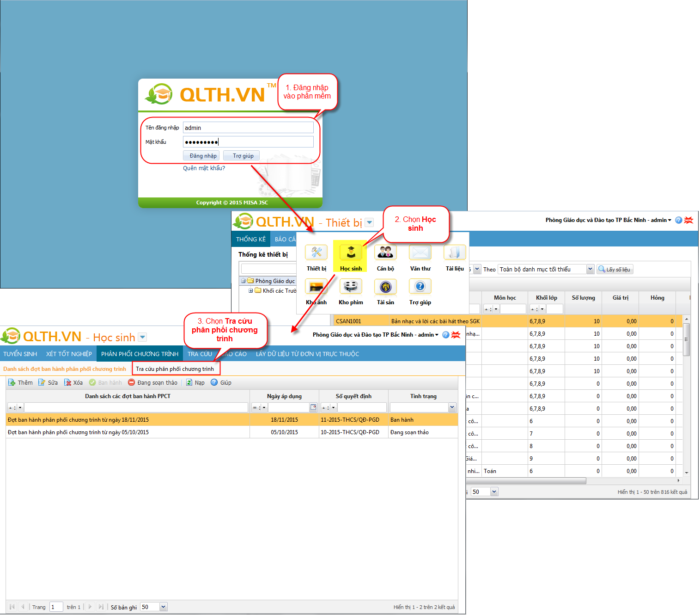Click the NEW badge in Học sinh header
The height and width of the screenshot is (615, 700).
pos(456,335)
